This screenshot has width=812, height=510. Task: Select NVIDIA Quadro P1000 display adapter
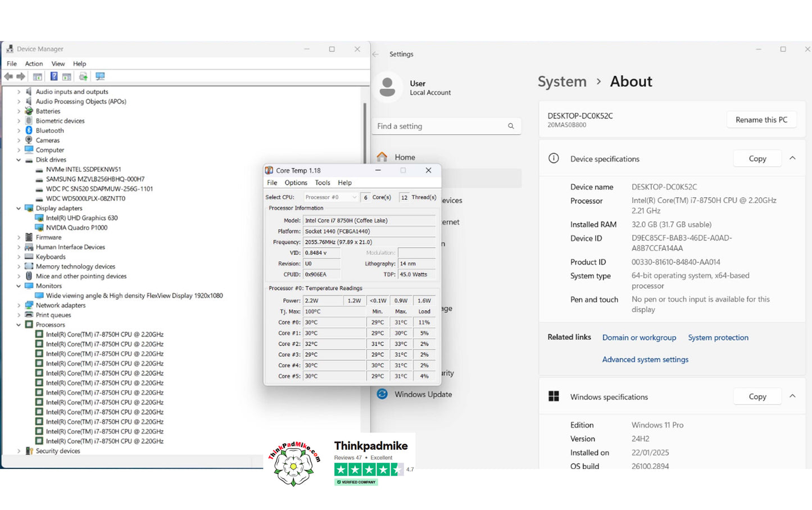click(x=76, y=227)
